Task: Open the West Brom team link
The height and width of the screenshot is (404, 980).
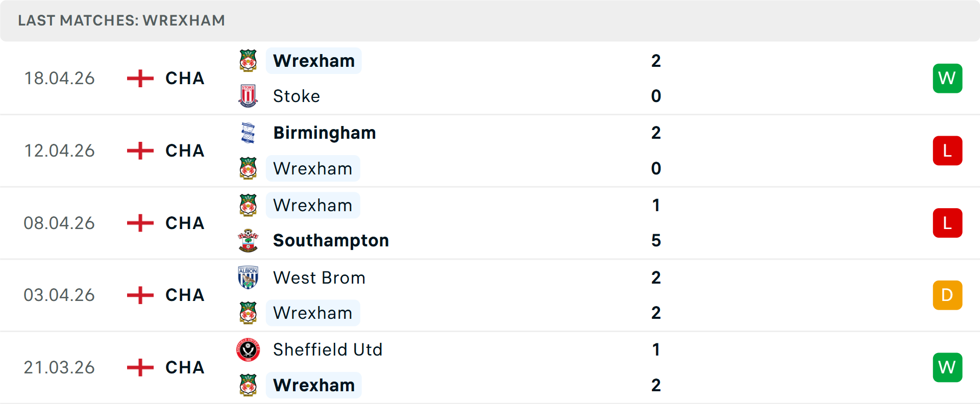Action: (319, 277)
